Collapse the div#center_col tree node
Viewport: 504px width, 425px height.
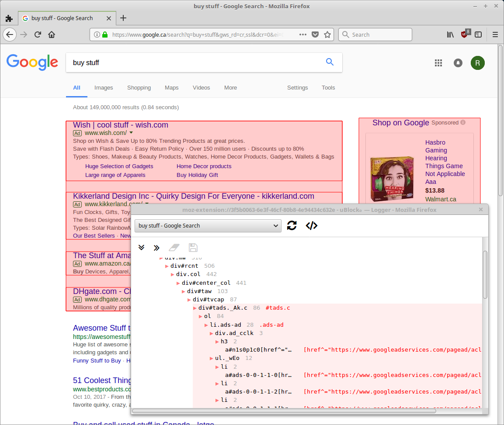click(x=178, y=283)
